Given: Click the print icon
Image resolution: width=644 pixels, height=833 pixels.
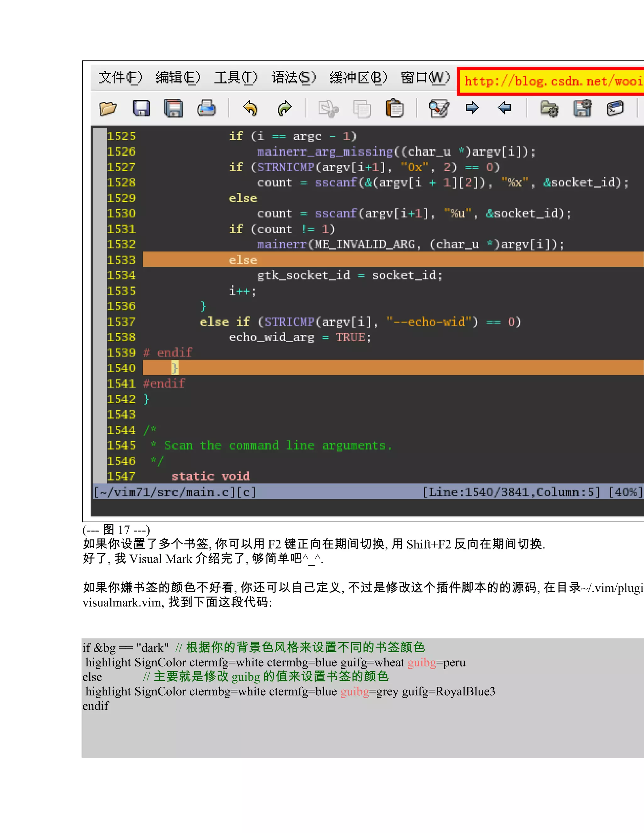Looking at the screenshot, I should [206, 108].
